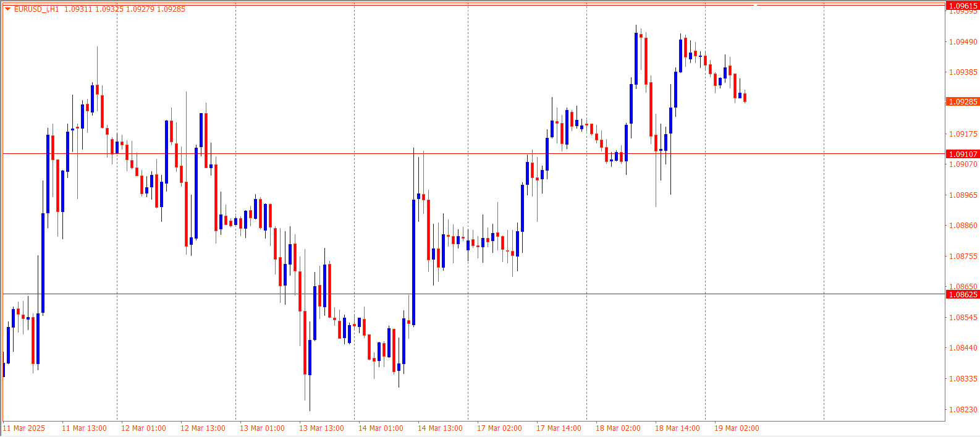
Task: Click the 1.08965 price scale label
Action: tap(963, 195)
